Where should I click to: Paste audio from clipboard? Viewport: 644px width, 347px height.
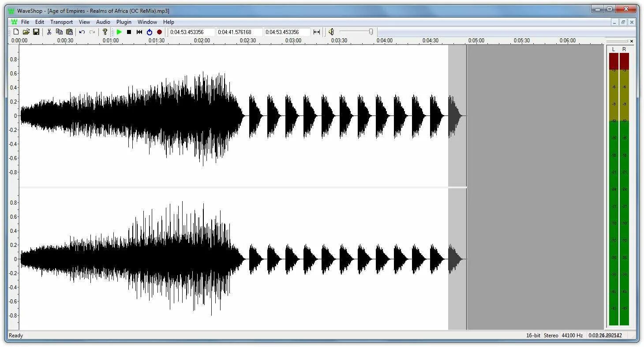click(x=69, y=32)
